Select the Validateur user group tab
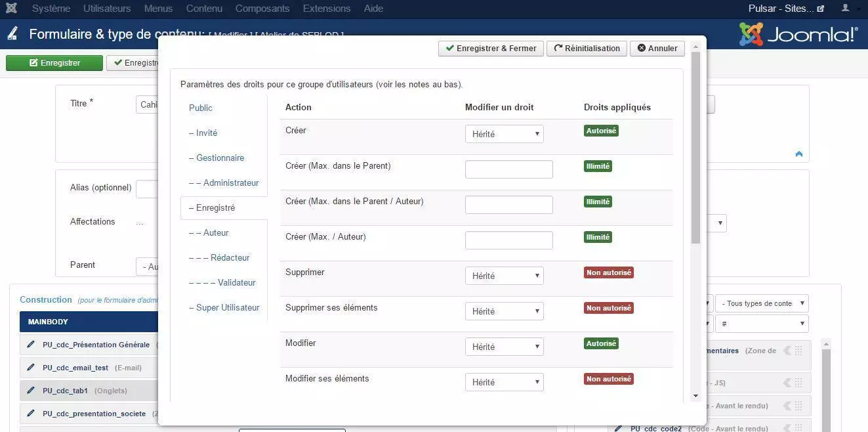The height and width of the screenshot is (432, 868). coord(223,282)
